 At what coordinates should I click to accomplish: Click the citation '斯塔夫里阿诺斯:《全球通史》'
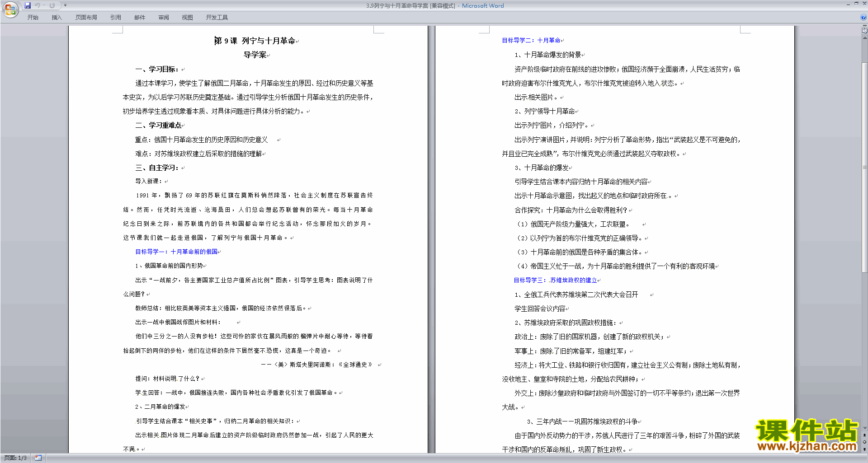tap(331, 365)
